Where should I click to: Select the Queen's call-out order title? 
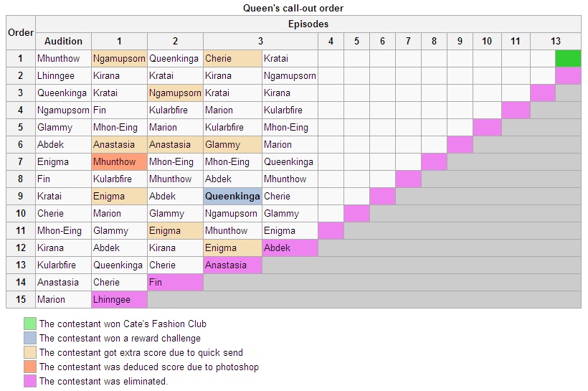[293, 8]
